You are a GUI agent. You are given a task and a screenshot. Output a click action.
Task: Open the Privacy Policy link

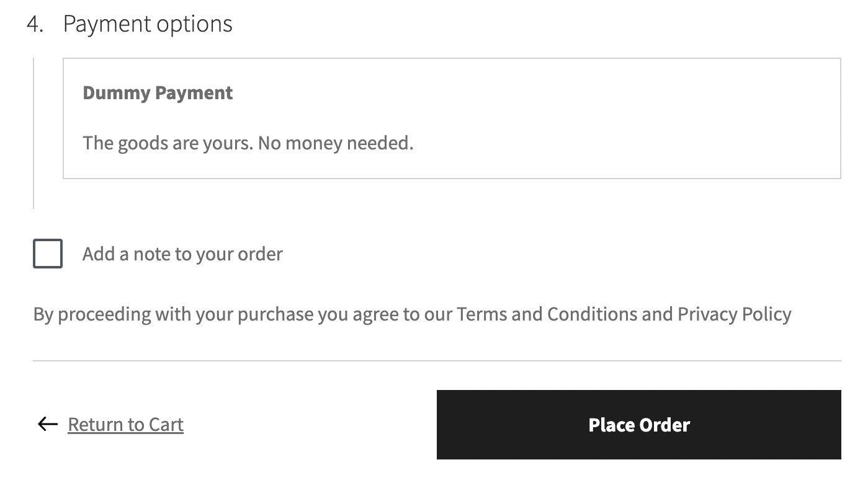(734, 314)
